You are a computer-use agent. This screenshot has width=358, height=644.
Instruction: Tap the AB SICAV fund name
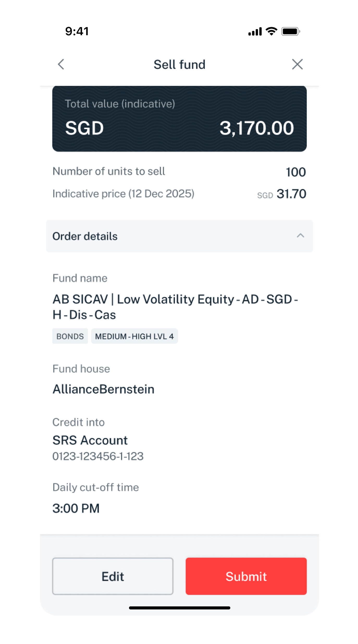(175, 307)
